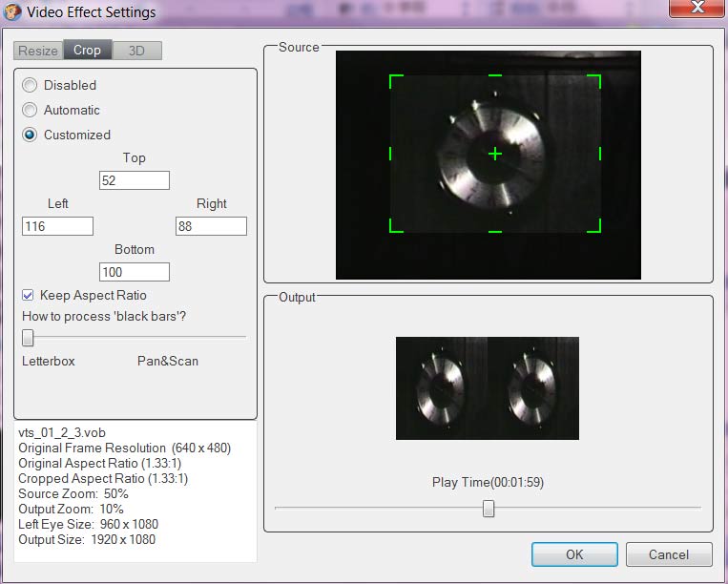Click the vts_01_2_3.vob file name
This screenshot has height=584, width=728.
(62, 432)
